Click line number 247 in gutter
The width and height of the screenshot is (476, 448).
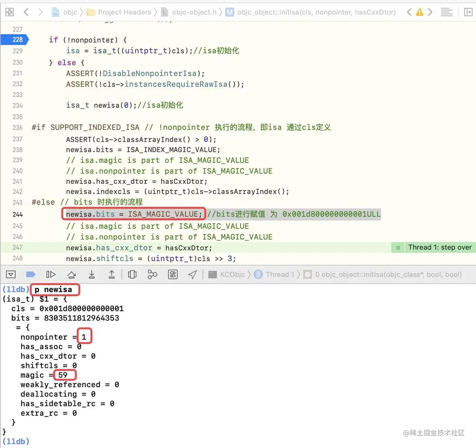pyautogui.click(x=17, y=247)
